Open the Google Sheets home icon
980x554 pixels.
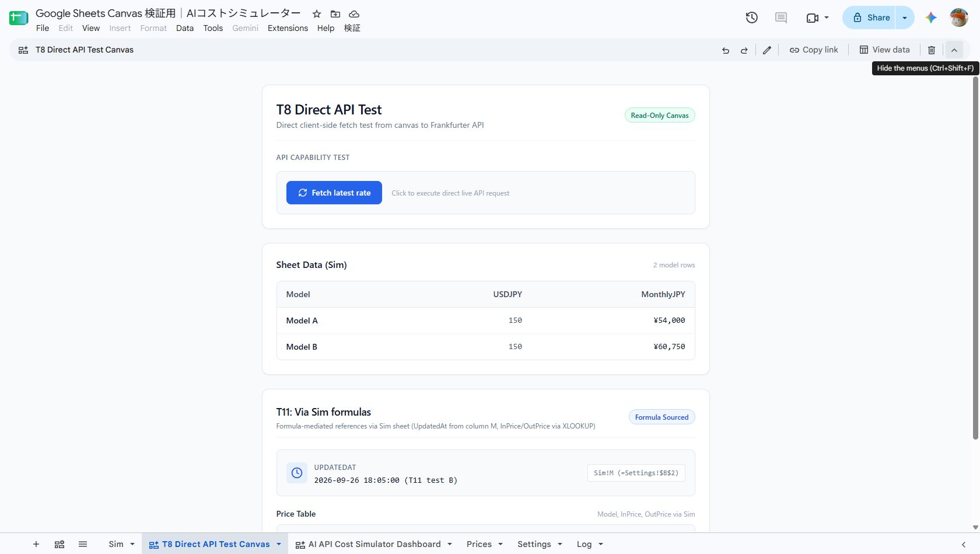pos(18,18)
